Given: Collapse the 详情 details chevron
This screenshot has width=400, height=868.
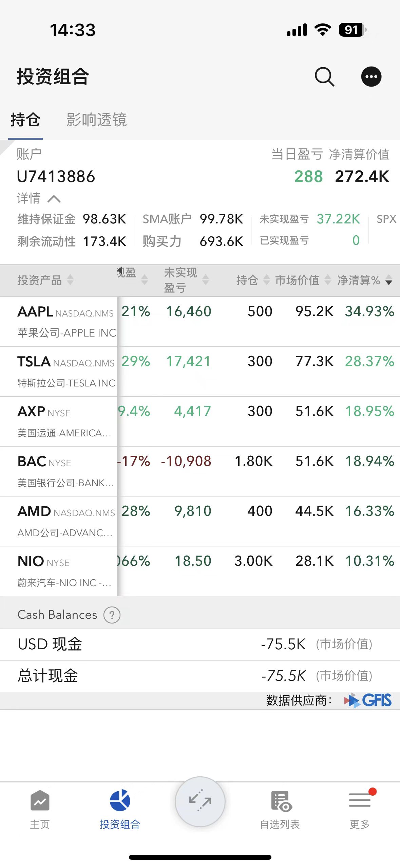Looking at the screenshot, I should (54, 199).
